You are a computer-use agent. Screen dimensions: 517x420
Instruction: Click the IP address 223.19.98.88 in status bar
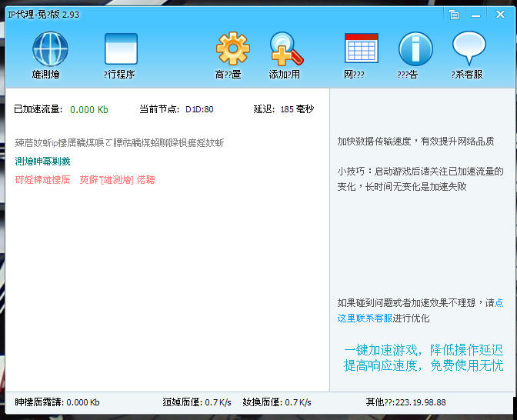418,402
